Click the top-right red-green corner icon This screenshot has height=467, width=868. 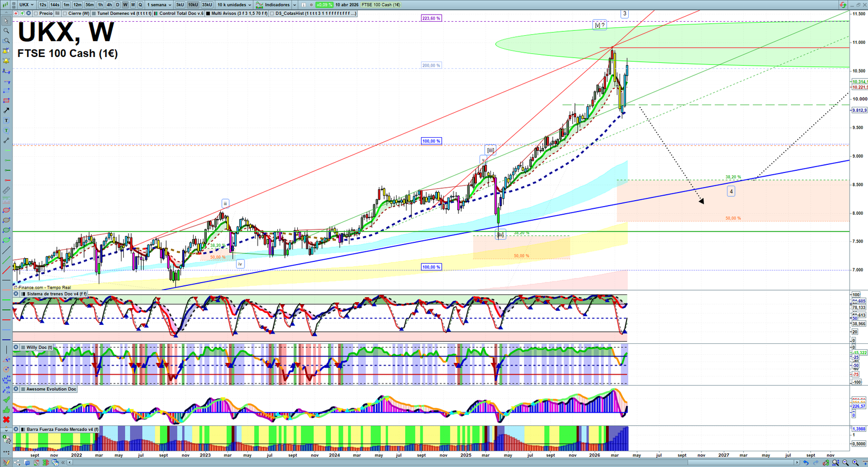coord(843,4)
